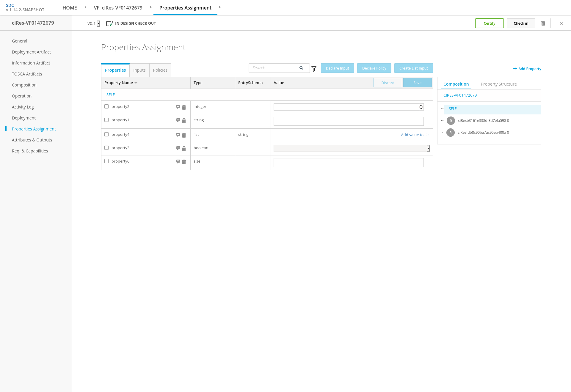Image resolution: width=571 pixels, height=392 pixels.
Task: Delete property3 using its trash icon
Action: (184, 149)
